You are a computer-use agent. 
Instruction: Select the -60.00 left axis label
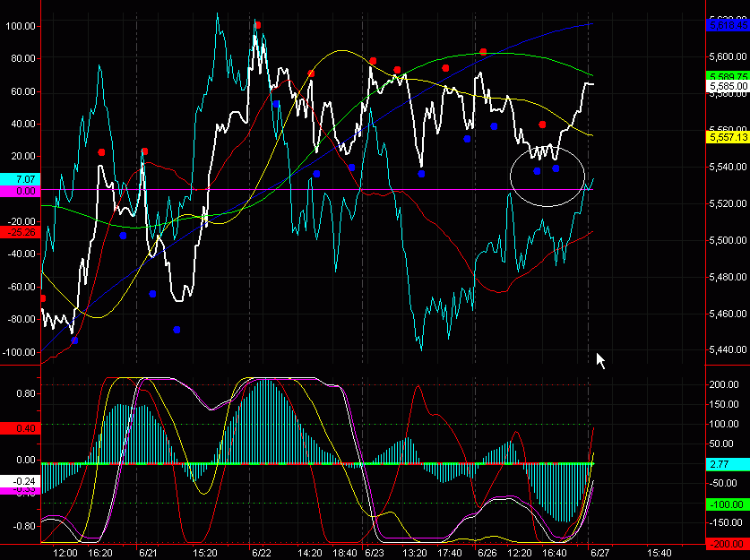(x=21, y=287)
